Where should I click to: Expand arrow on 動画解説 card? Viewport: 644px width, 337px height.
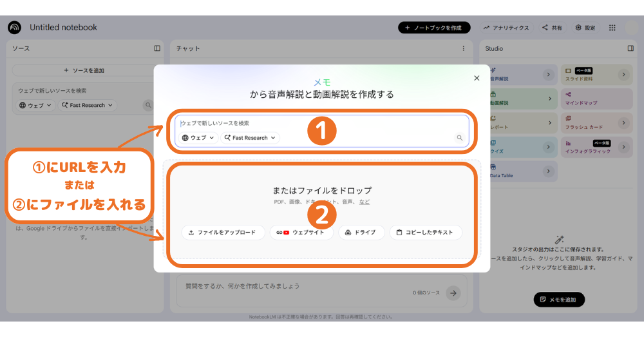[x=549, y=99]
